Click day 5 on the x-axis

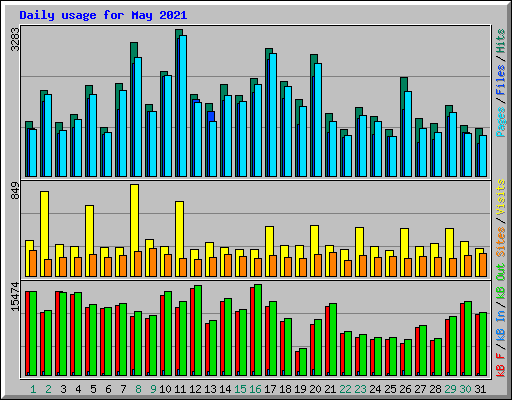coord(93,389)
